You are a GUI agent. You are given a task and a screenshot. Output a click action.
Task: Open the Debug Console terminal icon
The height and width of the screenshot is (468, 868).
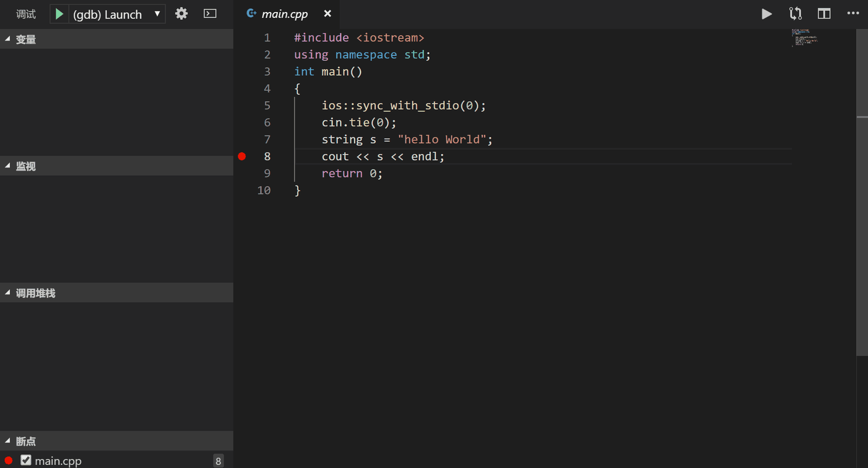210,13
